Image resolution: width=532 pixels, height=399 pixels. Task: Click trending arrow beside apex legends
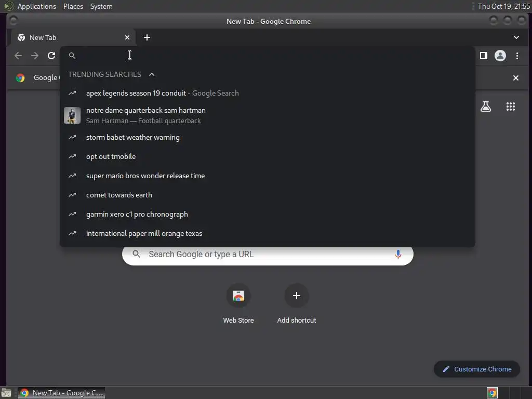[x=72, y=93]
